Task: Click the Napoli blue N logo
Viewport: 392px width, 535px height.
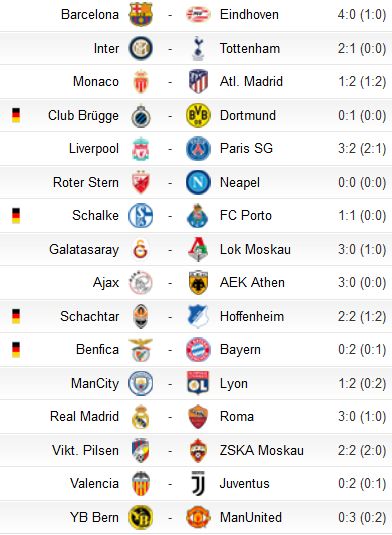Action: (198, 182)
